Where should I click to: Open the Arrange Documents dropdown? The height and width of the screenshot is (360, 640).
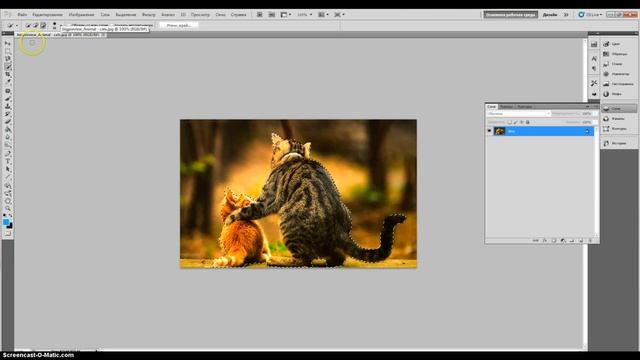[x=323, y=15]
